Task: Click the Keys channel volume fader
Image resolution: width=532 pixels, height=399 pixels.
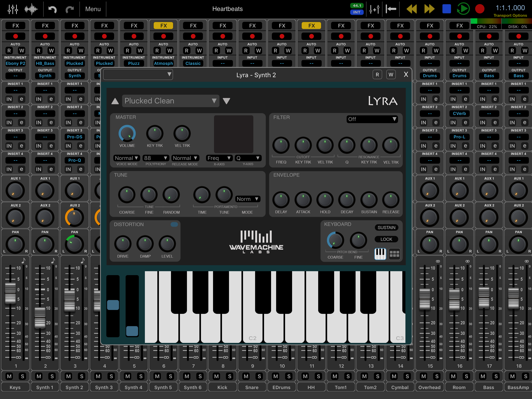Action: tap(10, 293)
